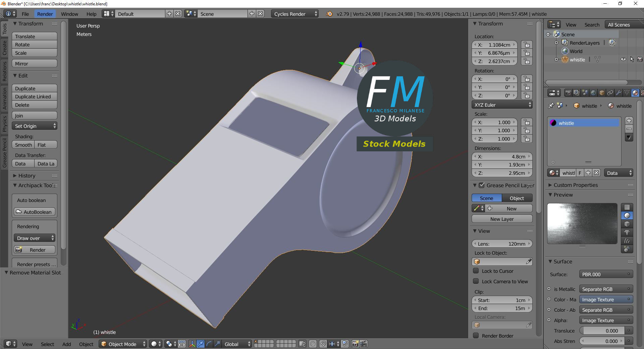Open the File menu
Viewport: 644px width, 349px height.
coord(25,14)
